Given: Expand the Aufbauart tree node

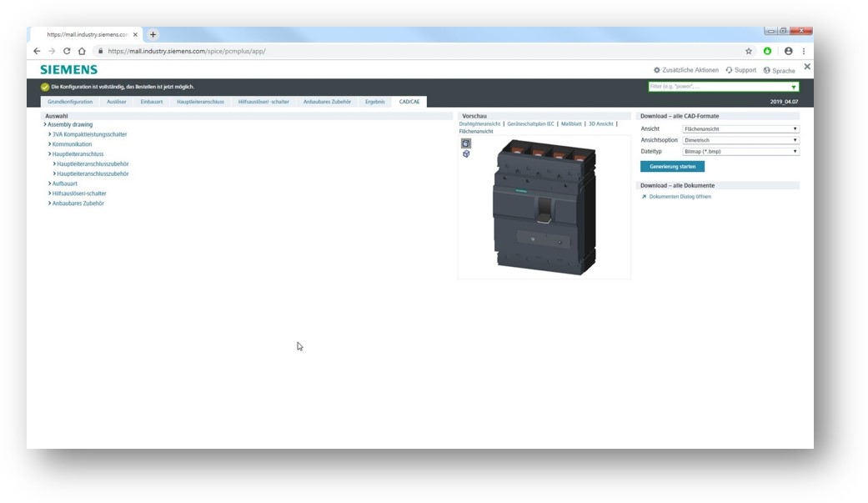Looking at the screenshot, I should pos(49,184).
